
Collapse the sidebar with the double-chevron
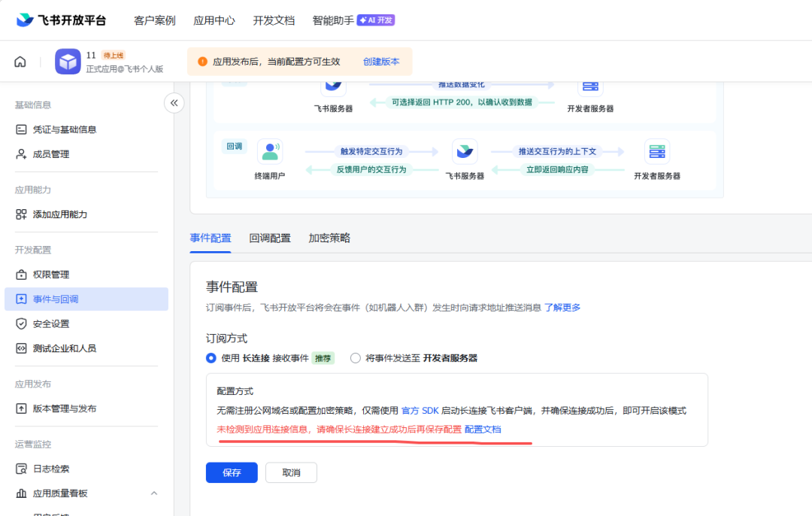click(174, 103)
